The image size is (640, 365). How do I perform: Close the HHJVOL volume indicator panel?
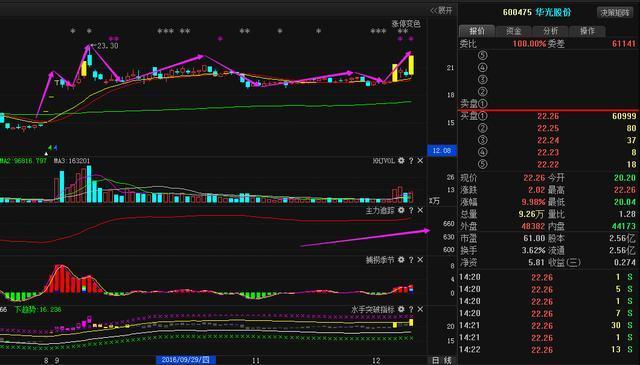tap(420, 161)
